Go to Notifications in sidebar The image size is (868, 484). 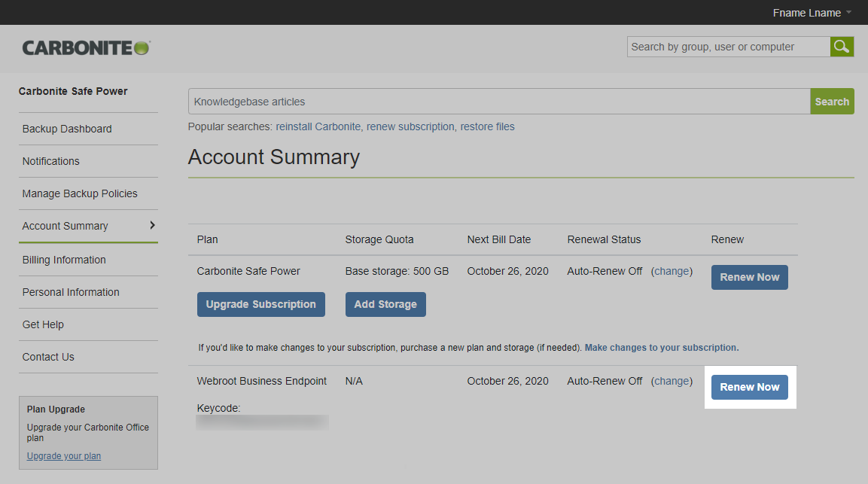[50, 161]
